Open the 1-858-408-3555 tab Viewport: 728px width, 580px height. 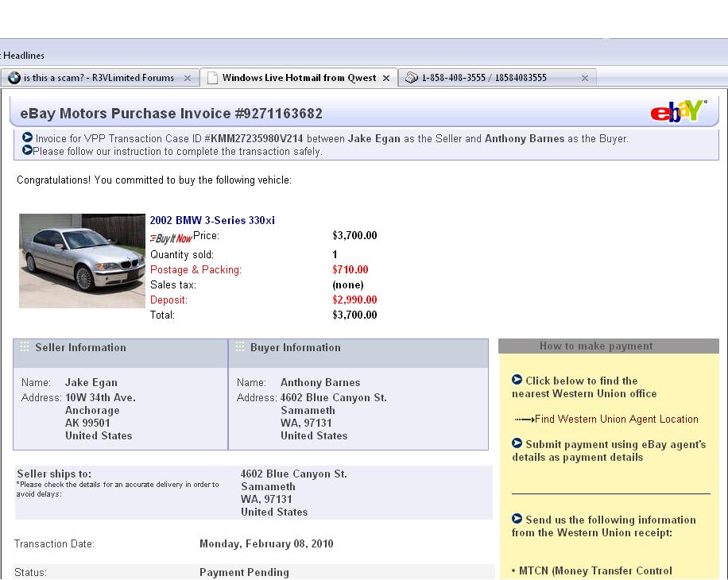497,78
